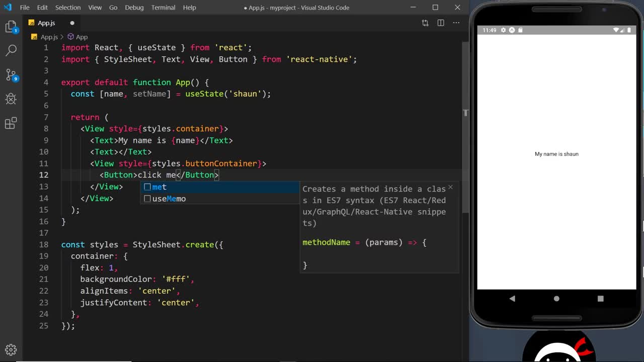Open the Debug view bug icon
Screen dimensions: 644x362
coord(11,99)
